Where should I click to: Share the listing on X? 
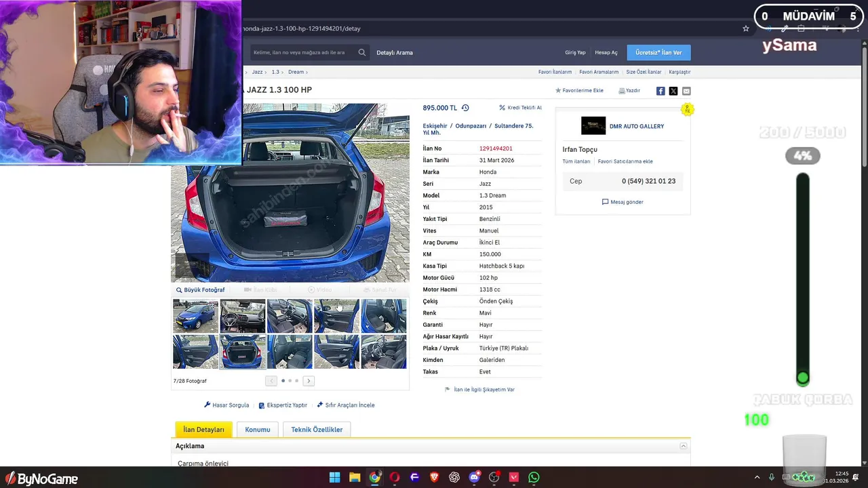(x=673, y=91)
